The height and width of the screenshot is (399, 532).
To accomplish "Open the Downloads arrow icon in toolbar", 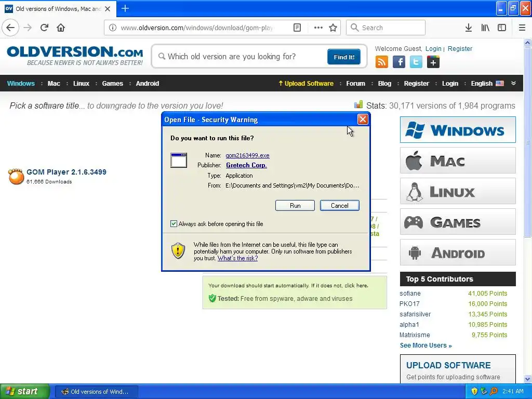I will click(469, 28).
